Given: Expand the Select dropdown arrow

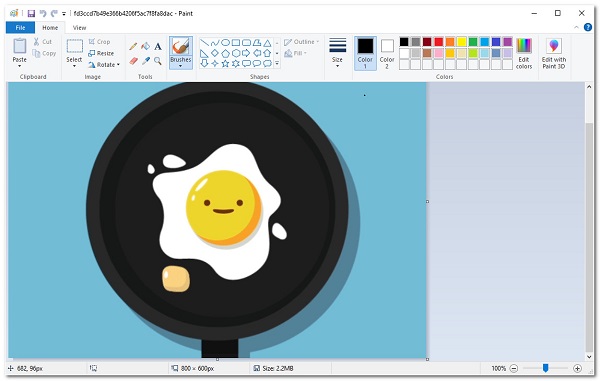Looking at the screenshot, I should coord(74,67).
